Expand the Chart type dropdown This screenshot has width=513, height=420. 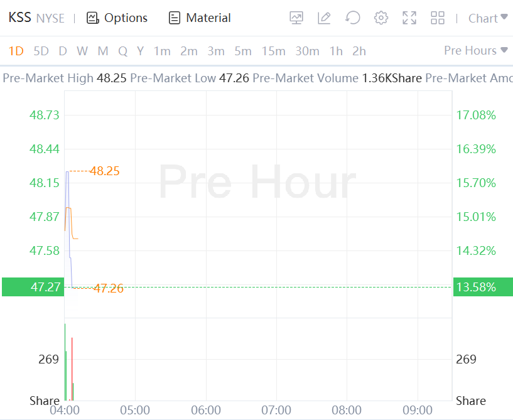(488, 18)
